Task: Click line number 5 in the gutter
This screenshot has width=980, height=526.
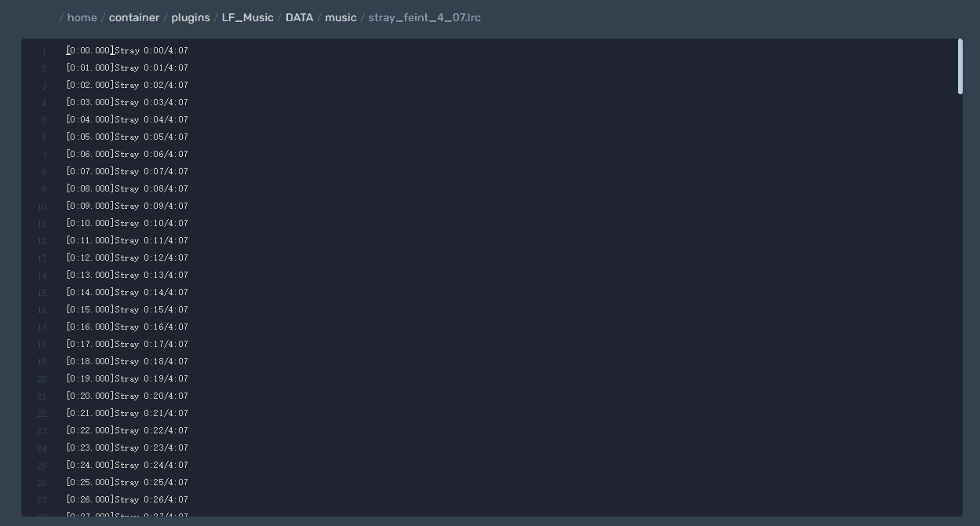Action: 45,120
